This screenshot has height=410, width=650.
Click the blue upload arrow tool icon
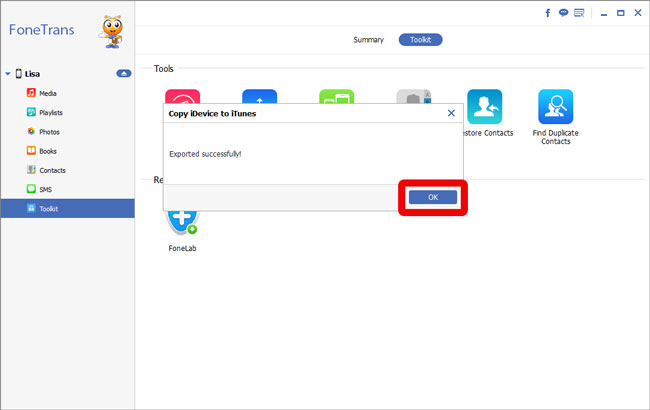coord(260,96)
